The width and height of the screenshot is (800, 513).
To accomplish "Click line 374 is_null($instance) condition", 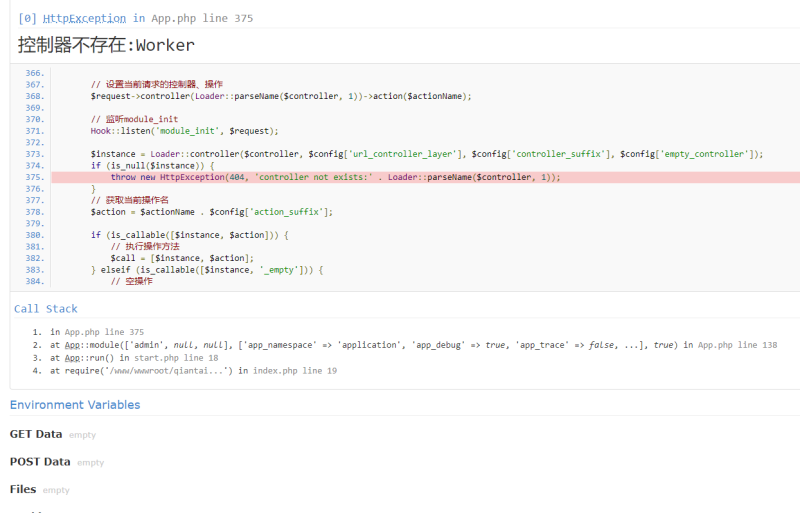I will pos(153,165).
